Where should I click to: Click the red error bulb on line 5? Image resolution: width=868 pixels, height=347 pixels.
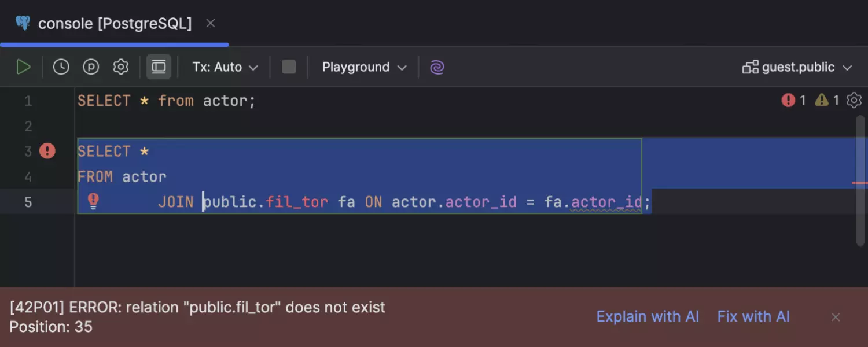click(93, 201)
